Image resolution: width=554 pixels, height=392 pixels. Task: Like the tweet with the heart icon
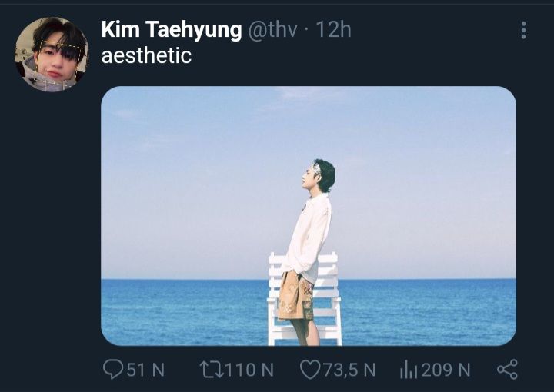(310, 370)
